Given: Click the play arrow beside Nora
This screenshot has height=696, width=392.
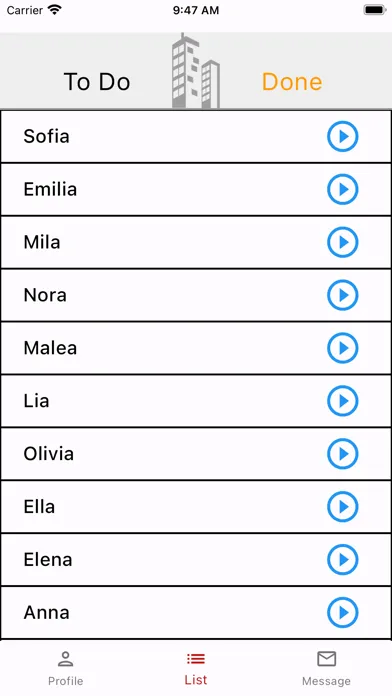Looking at the screenshot, I should click(x=342, y=295).
